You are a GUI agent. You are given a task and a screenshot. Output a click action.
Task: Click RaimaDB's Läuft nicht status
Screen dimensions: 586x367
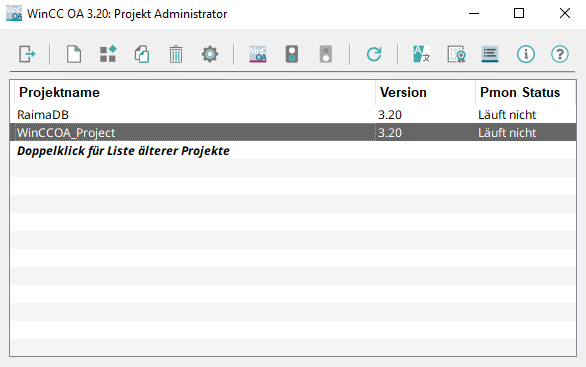click(507, 114)
